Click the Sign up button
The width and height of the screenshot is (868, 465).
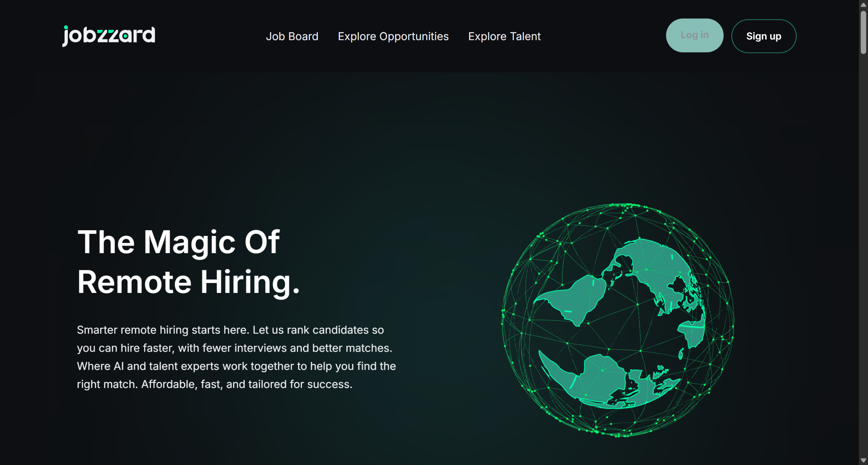tap(763, 36)
